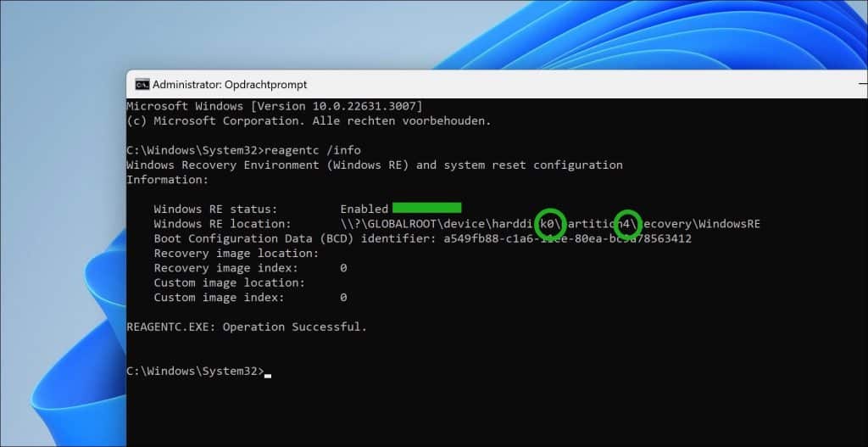
Task: Click the 'Windows RE location:' label
Action: click(x=223, y=224)
